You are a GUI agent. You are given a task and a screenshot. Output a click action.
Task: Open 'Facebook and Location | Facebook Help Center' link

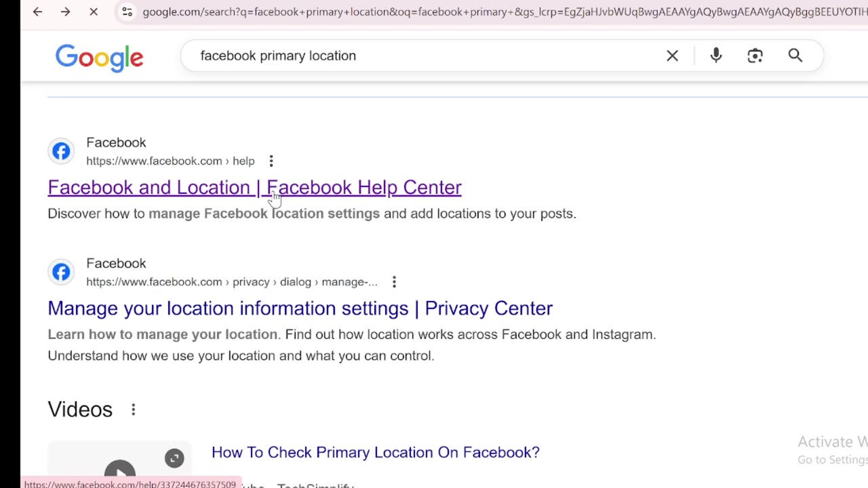pyautogui.click(x=254, y=187)
